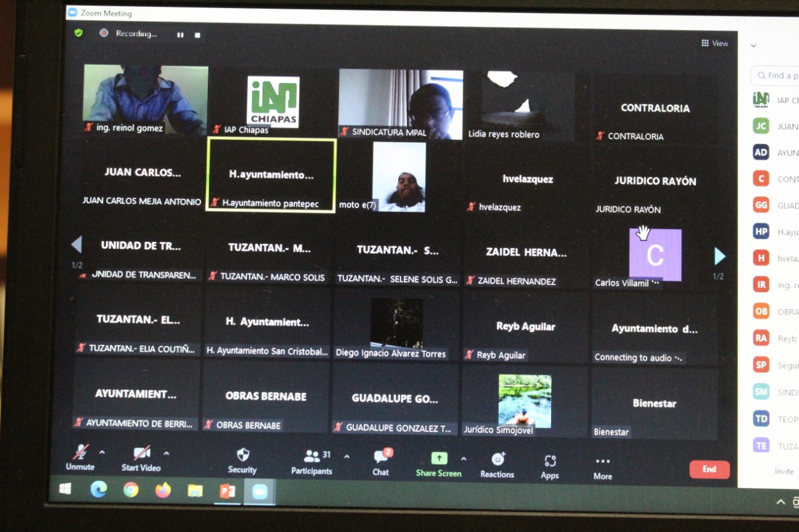Open the Security shield menu

click(x=242, y=461)
